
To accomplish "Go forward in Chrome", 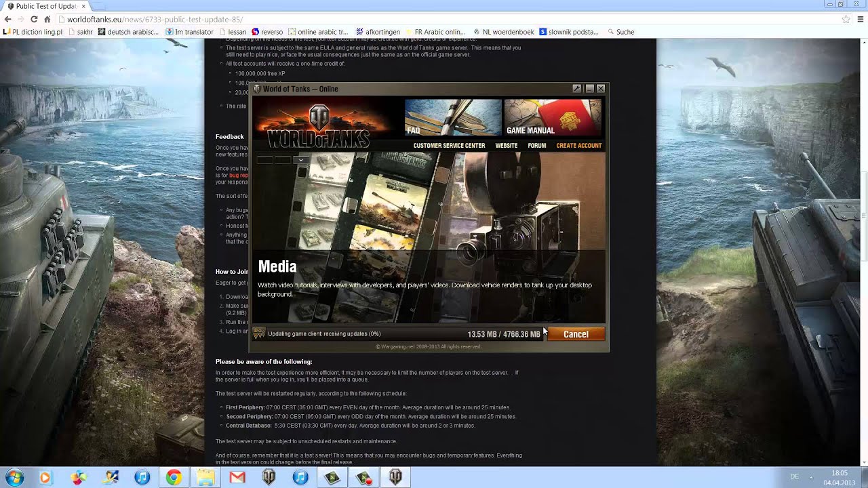I will coord(21,19).
